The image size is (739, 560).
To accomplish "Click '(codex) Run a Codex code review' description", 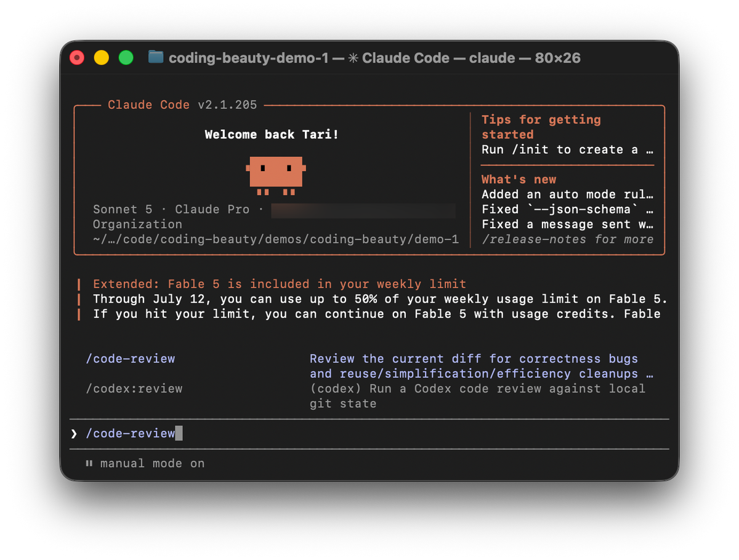I will (x=477, y=396).
